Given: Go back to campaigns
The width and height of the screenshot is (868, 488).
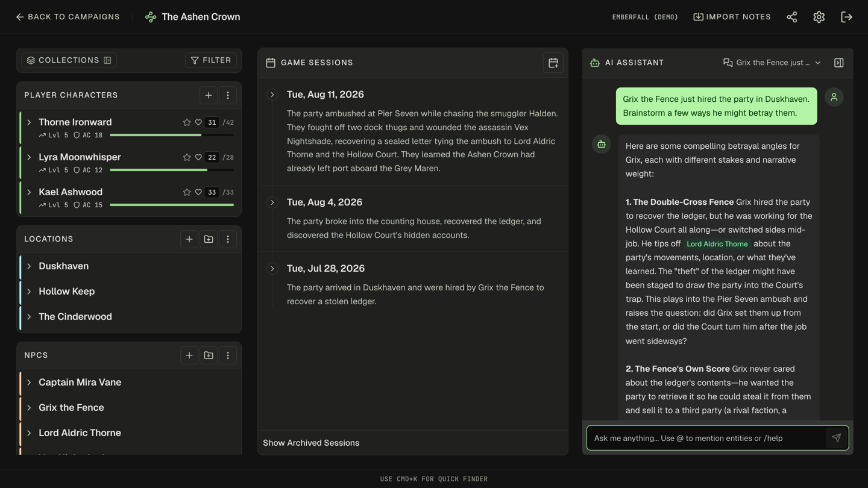Looking at the screenshot, I should [68, 17].
